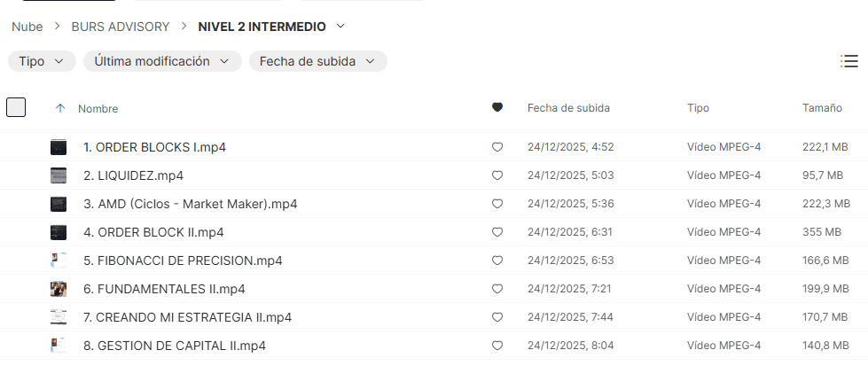Toggle the list view layout icon
The width and height of the screenshot is (868, 389).
pyautogui.click(x=848, y=61)
